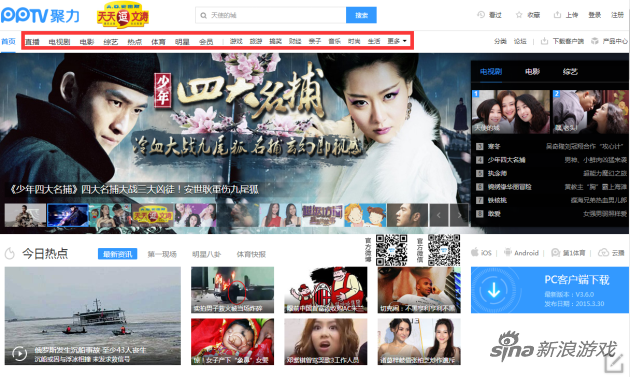630x377 pixels.
Task: Select the 最新资讯 hot topics tab
Action: tap(117, 254)
